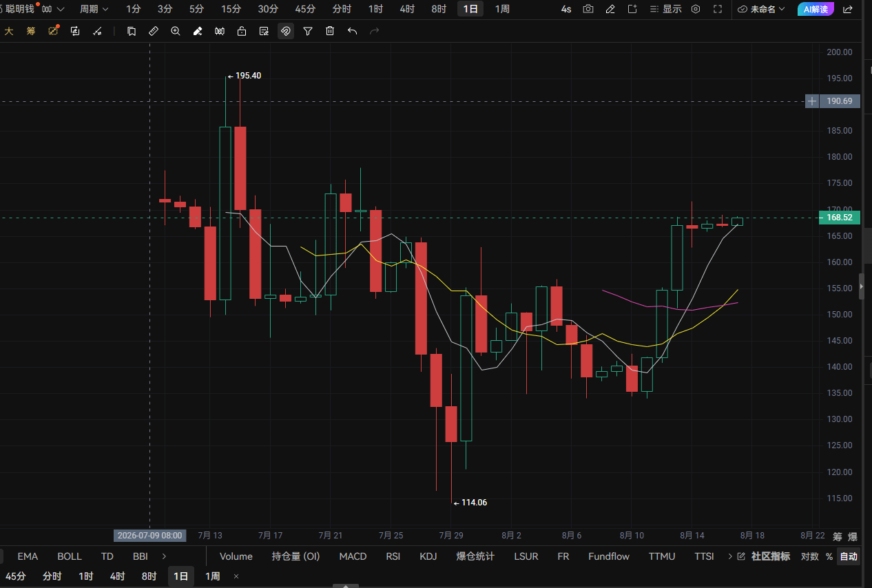
Task: Enable the KDJ indicator
Action: (428, 556)
